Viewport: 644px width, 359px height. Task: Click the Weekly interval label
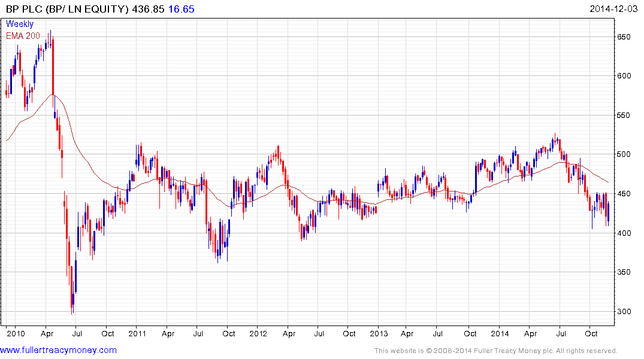pos(20,24)
